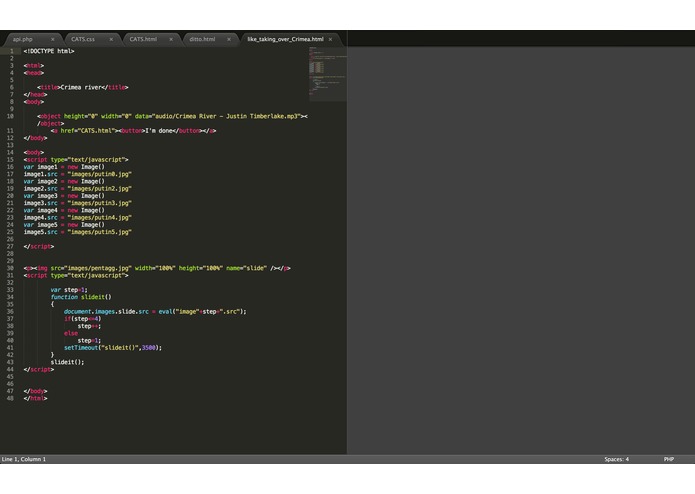
Task: Click the Crimea river title text
Action: [81, 88]
